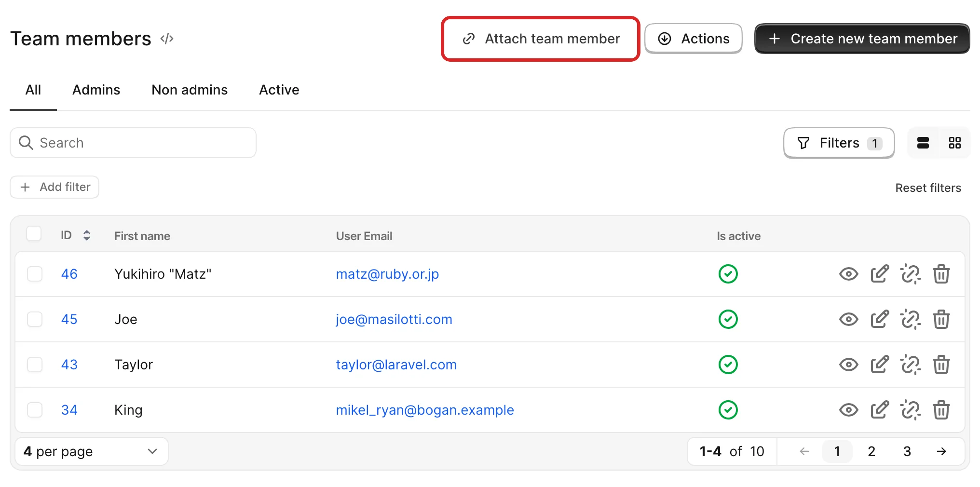Open the Actions dropdown
This screenshot has width=980, height=487.
(x=694, y=39)
